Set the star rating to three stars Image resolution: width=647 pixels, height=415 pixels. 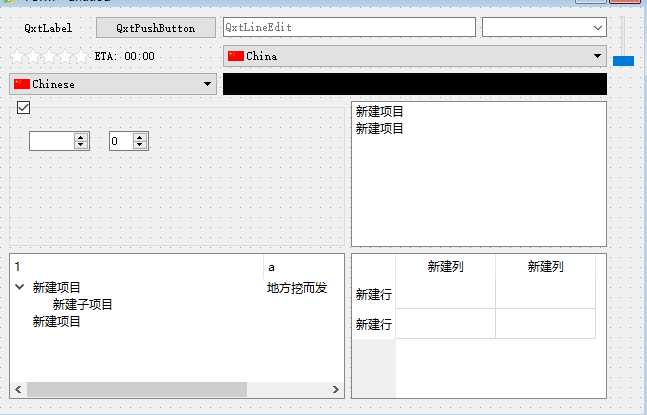pyautogui.click(x=49, y=57)
